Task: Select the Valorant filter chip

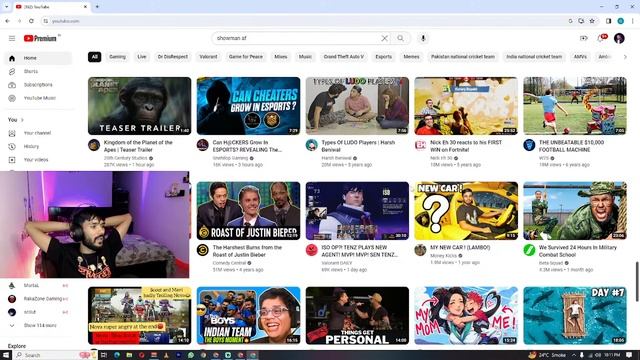Action: click(x=209, y=57)
